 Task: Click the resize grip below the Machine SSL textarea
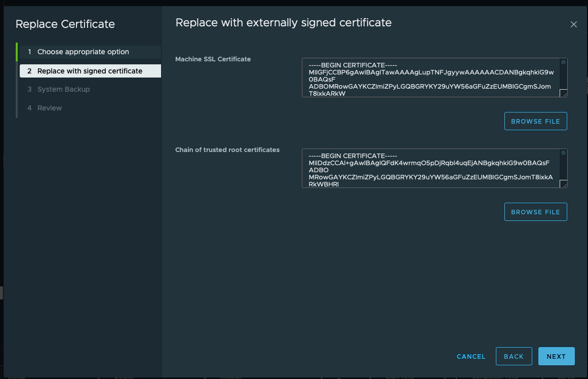pos(565,94)
